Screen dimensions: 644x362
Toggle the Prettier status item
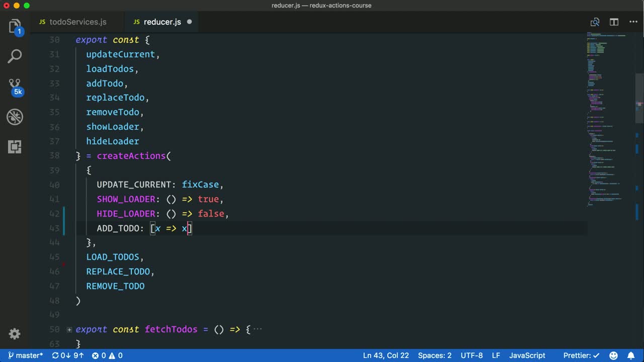(x=581, y=355)
